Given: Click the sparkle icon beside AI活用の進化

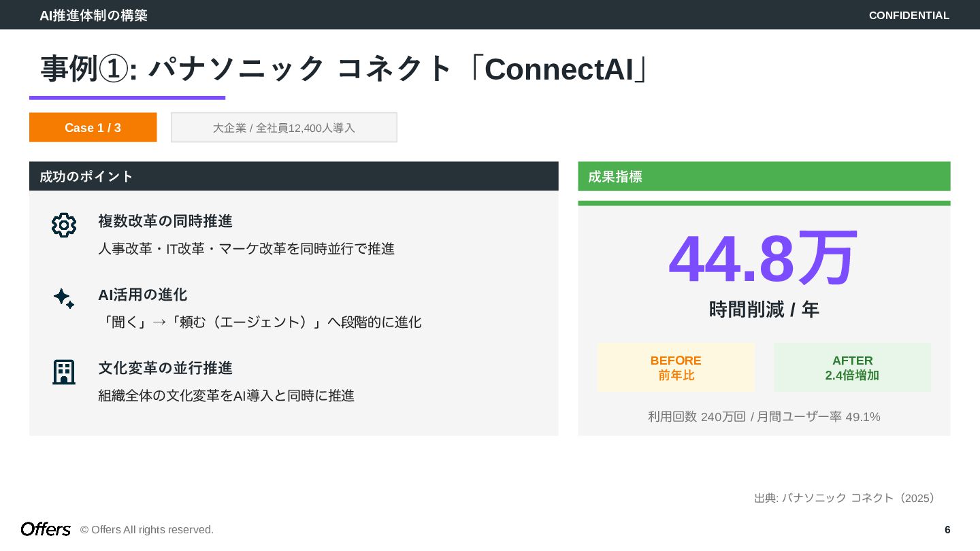Looking at the screenshot, I should pyautogui.click(x=64, y=299).
